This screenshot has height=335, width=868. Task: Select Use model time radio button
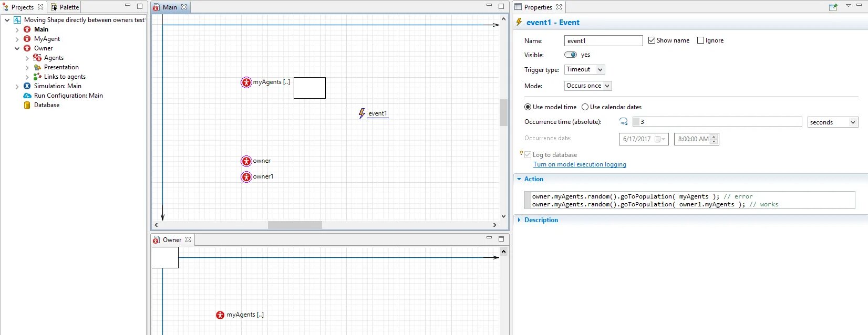[528, 107]
